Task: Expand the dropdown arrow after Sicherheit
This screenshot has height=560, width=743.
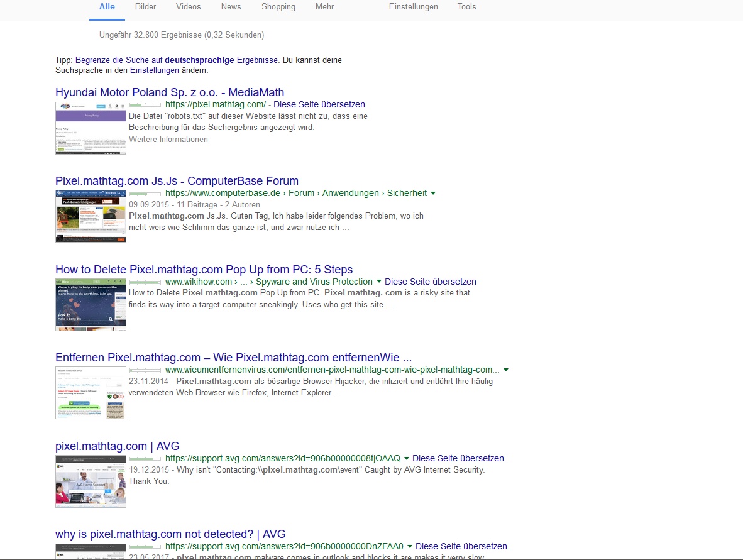Action: tap(433, 194)
